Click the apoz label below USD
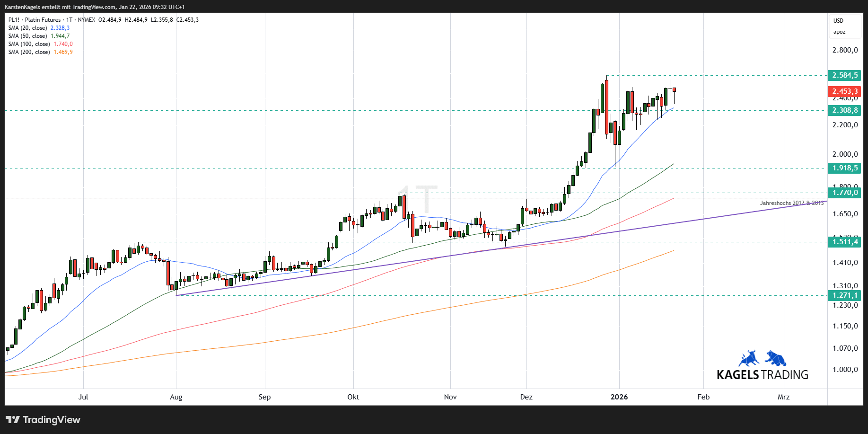 (x=839, y=32)
